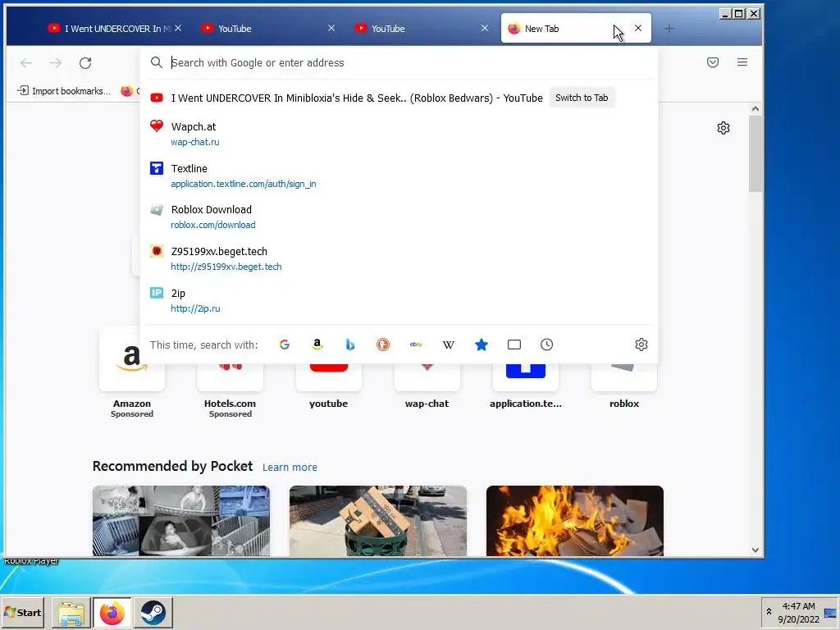Open the Windows Start menu
Viewport: 840px width, 630px height.
point(22,612)
